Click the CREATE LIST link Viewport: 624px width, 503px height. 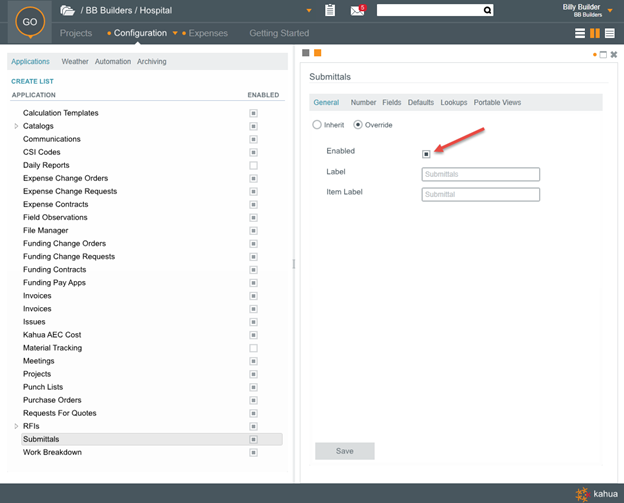tap(33, 80)
